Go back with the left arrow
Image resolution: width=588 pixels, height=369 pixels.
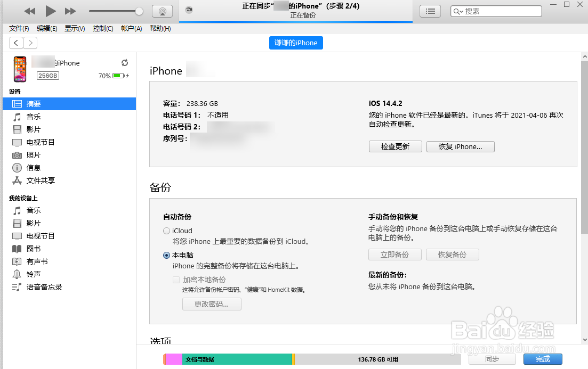click(16, 43)
